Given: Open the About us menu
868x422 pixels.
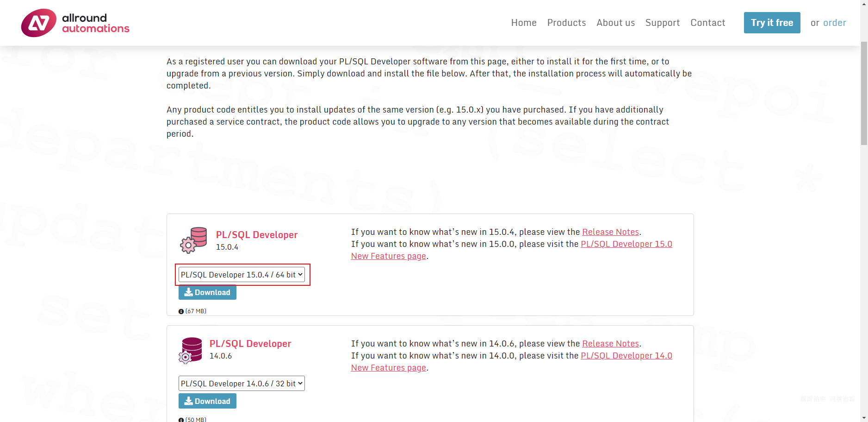Looking at the screenshot, I should click(x=615, y=23).
